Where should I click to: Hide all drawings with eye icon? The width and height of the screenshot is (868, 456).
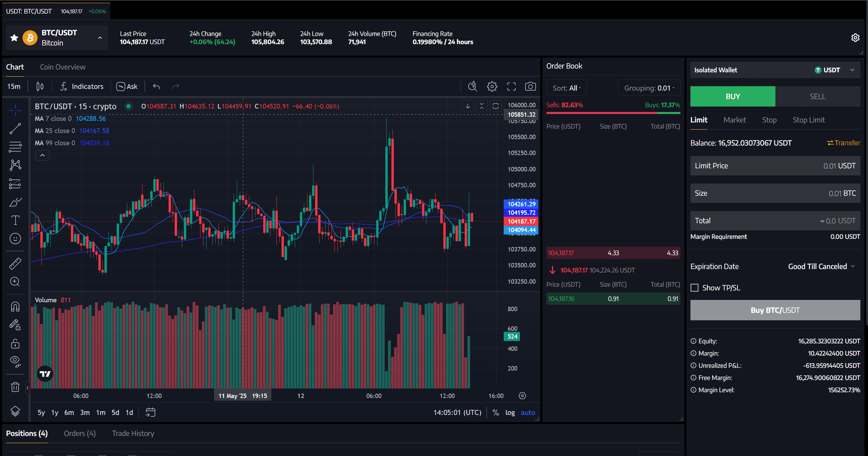[15, 362]
